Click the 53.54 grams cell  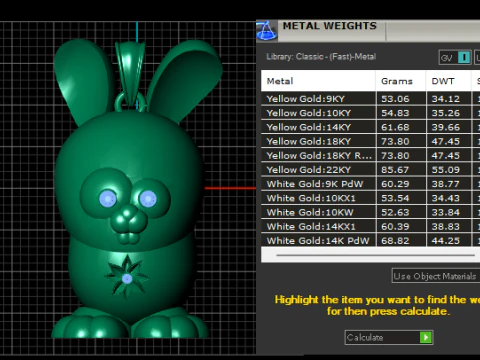coord(401,198)
